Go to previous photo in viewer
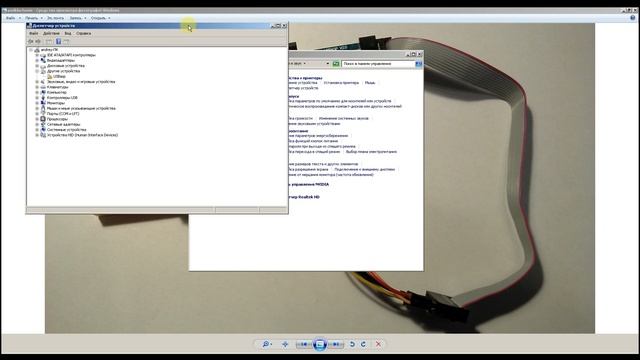Screen dimensions: 640x360 (303, 344)
